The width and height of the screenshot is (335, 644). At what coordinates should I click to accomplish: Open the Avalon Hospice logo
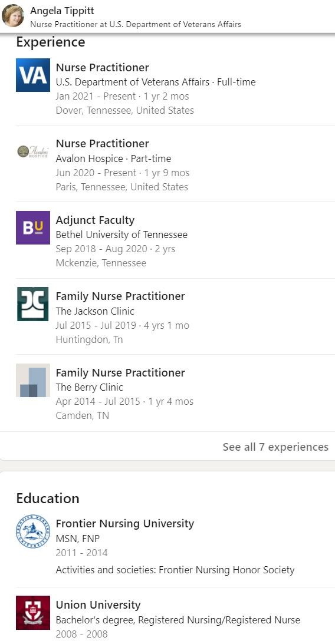pos(33,151)
